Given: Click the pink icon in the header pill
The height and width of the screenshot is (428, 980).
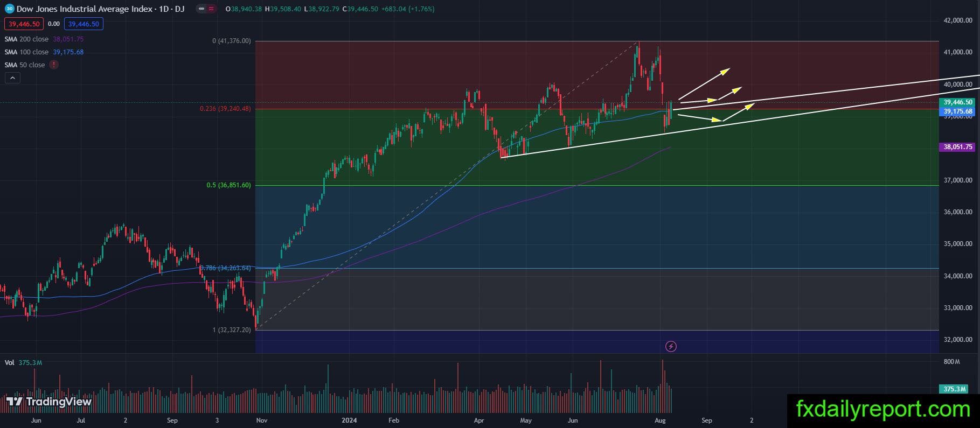Looking at the screenshot, I should coord(211,9).
